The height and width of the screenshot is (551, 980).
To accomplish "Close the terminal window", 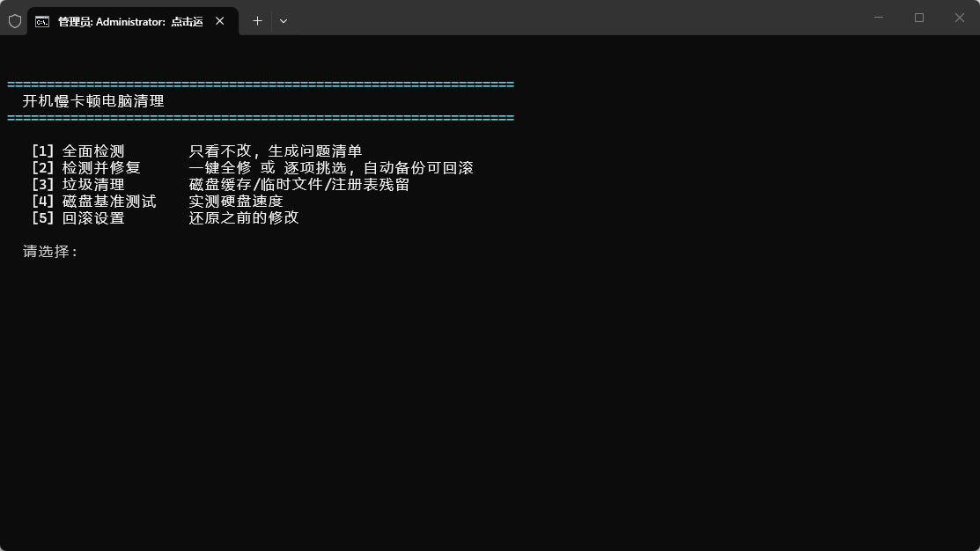I will [x=960, y=18].
